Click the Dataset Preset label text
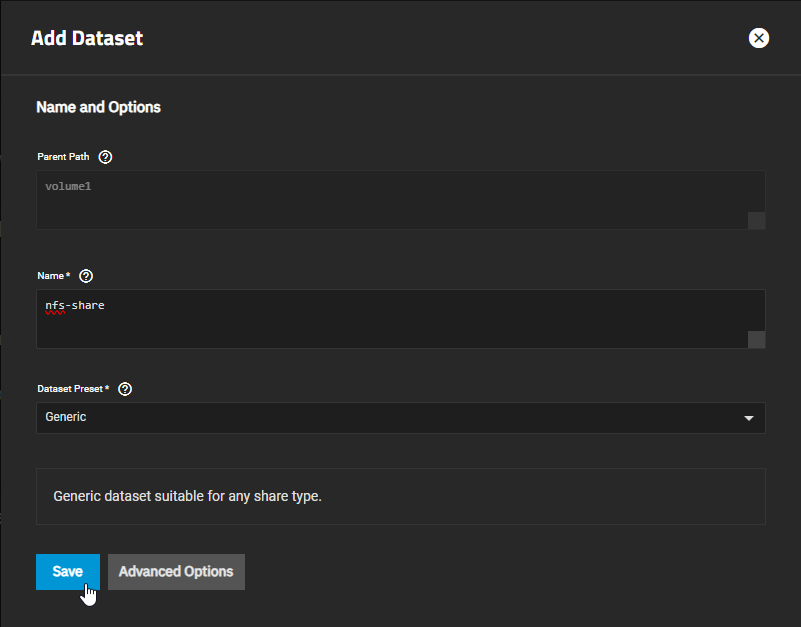801x627 pixels. pos(72,389)
